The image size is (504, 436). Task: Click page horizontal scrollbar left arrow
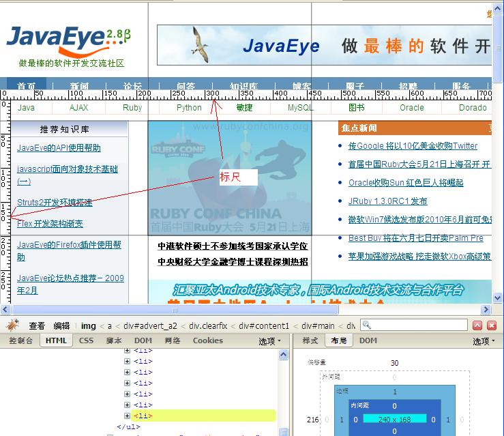pos(5,309)
